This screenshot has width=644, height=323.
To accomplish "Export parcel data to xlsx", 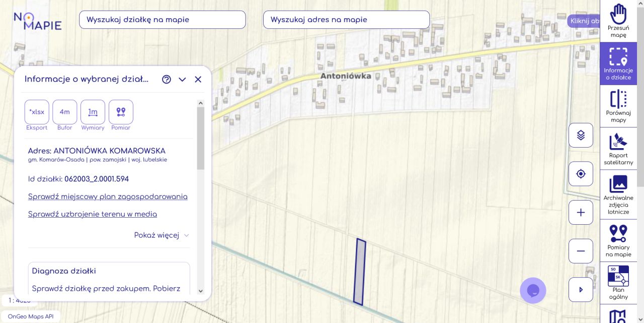I will (x=37, y=112).
